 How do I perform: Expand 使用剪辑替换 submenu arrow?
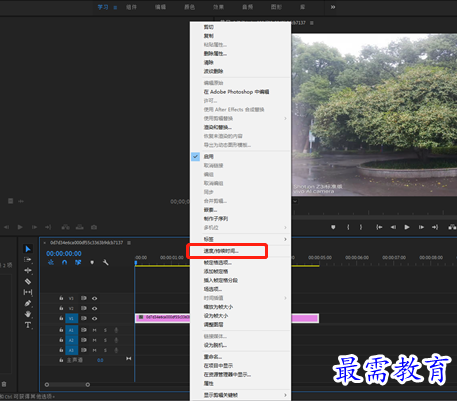285,118
